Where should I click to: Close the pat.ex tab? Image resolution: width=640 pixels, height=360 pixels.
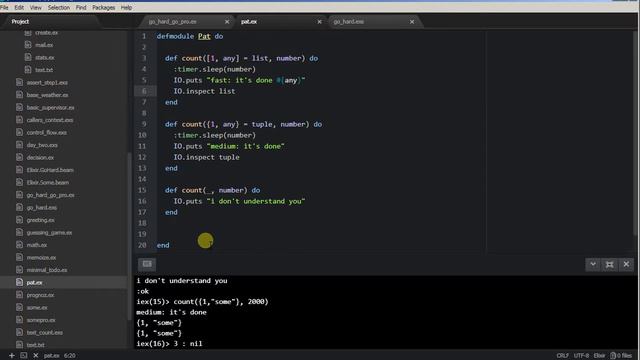pyautogui.click(x=319, y=22)
